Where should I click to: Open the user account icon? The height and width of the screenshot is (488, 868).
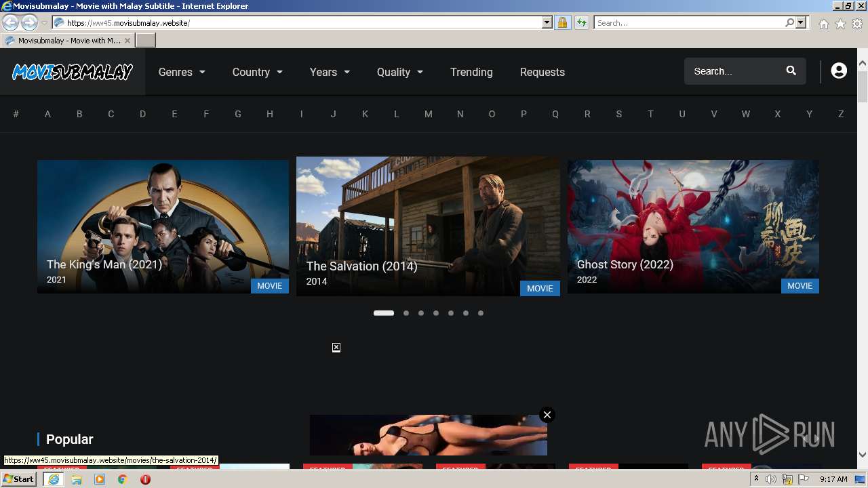839,71
